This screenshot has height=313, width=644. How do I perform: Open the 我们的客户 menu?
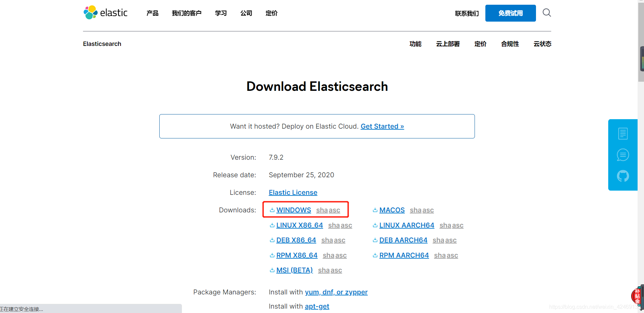pos(187,13)
